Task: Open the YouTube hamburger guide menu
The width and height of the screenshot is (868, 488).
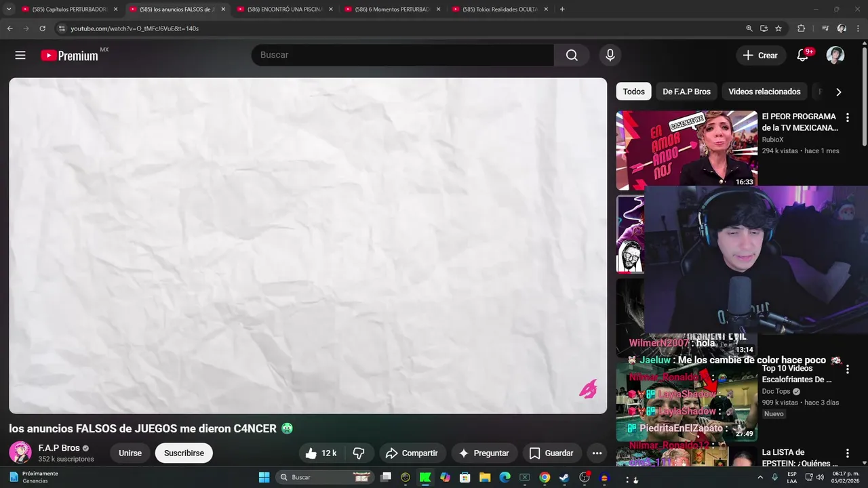Action: (20, 56)
